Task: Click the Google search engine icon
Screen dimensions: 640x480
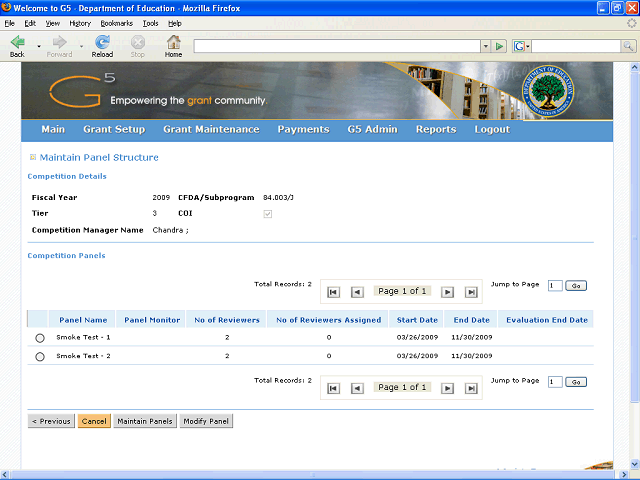Action: [x=519, y=46]
